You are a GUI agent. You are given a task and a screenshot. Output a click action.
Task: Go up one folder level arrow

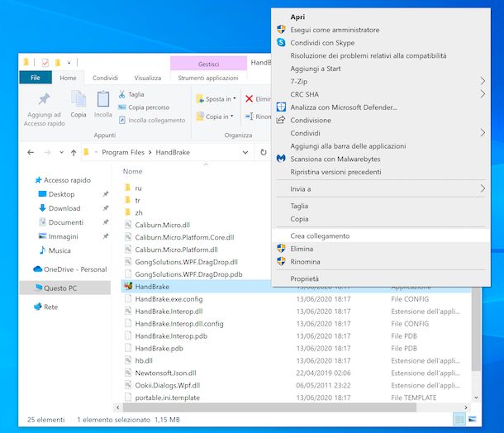(x=74, y=152)
